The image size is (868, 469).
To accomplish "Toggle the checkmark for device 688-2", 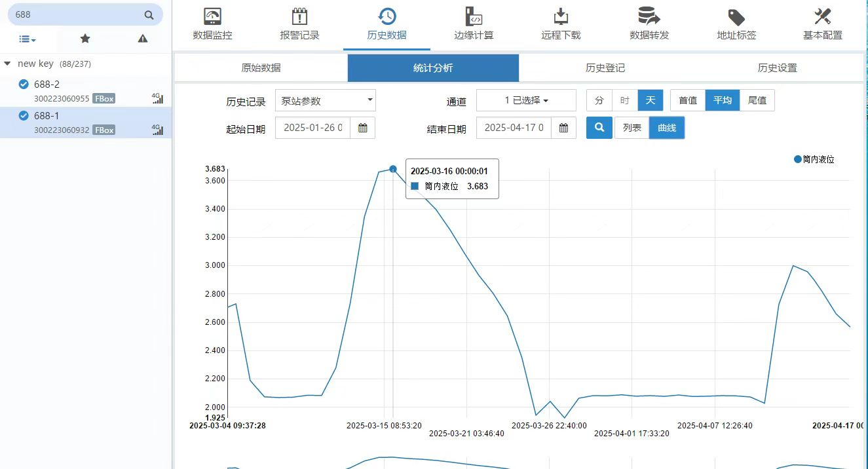I will tap(24, 84).
